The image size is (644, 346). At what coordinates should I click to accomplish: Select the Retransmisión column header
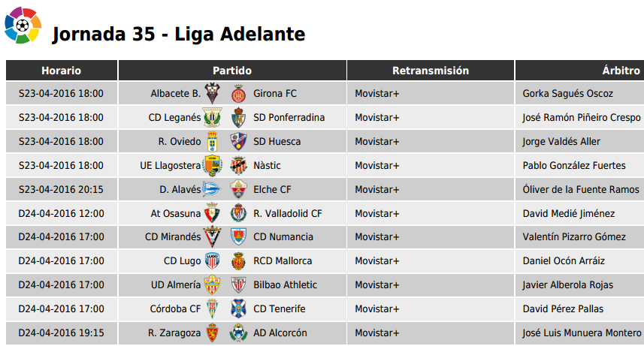pos(431,71)
